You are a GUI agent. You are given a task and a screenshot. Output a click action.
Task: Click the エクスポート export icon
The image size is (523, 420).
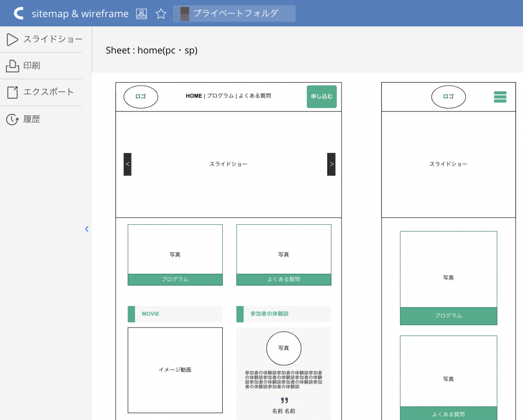(13, 92)
